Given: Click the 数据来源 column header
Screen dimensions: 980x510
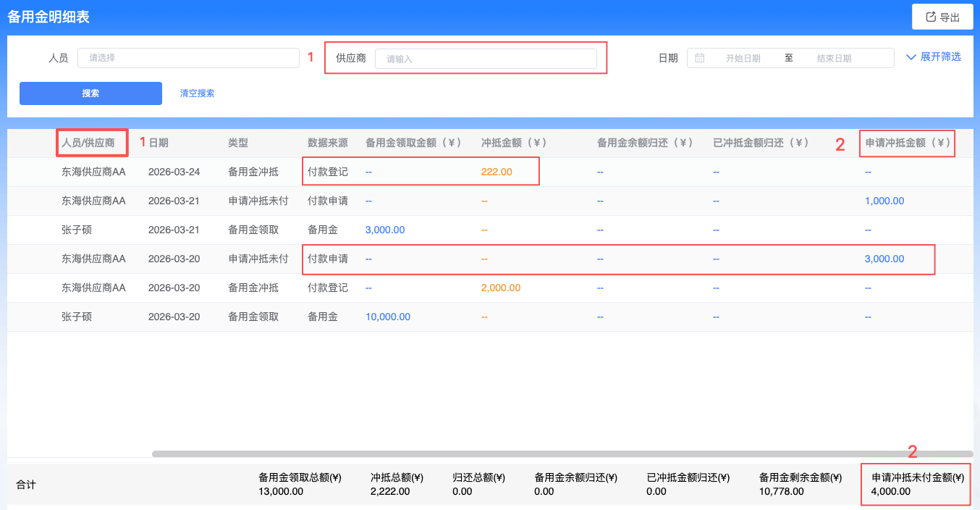Looking at the screenshot, I should (x=327, y=143).
